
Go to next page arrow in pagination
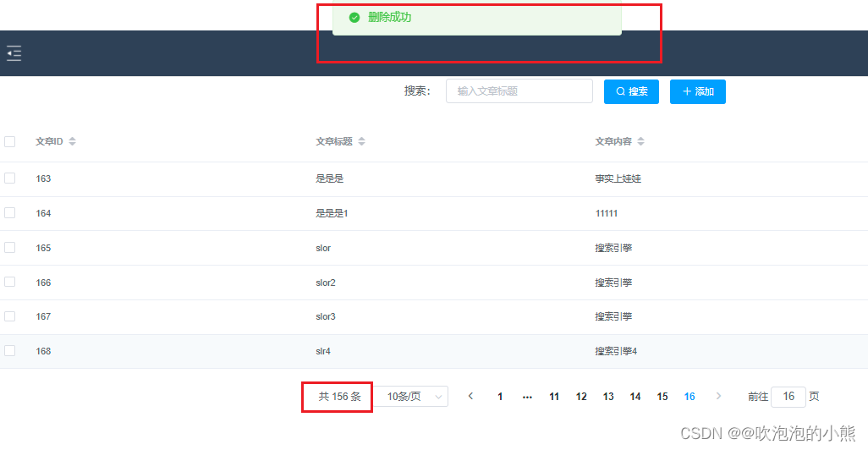[x=718, y=397]
